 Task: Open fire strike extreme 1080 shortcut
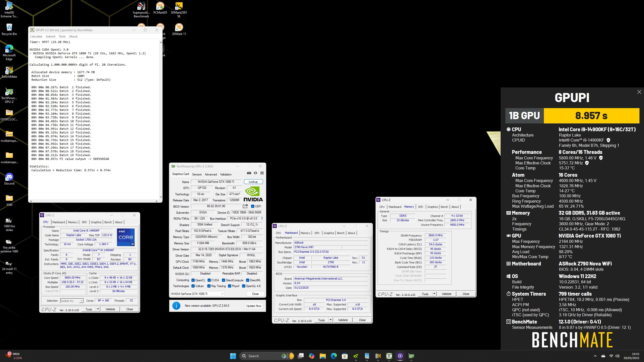pyautogui.click(x=9, y=246)
